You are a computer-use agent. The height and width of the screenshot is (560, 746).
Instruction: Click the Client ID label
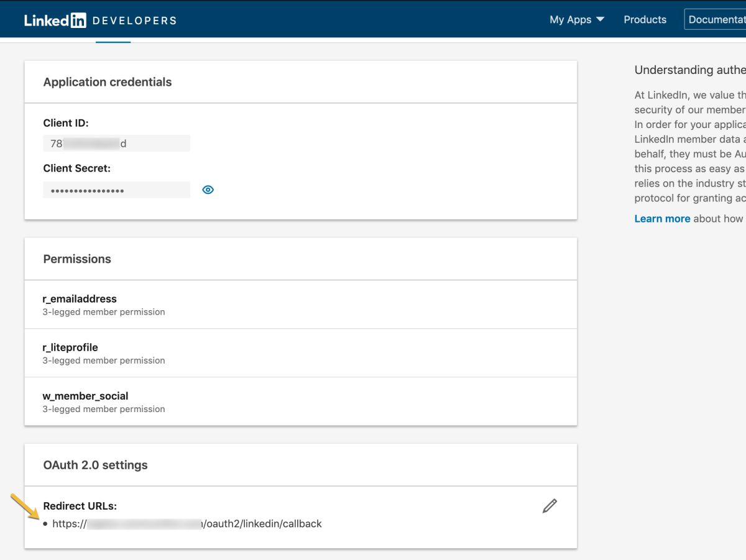click(66, 123)
